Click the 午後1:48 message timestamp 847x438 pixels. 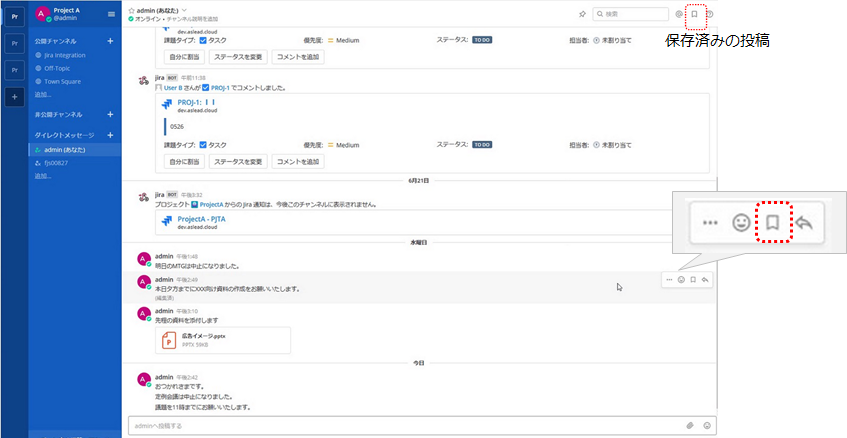click(x=187, y=256)
